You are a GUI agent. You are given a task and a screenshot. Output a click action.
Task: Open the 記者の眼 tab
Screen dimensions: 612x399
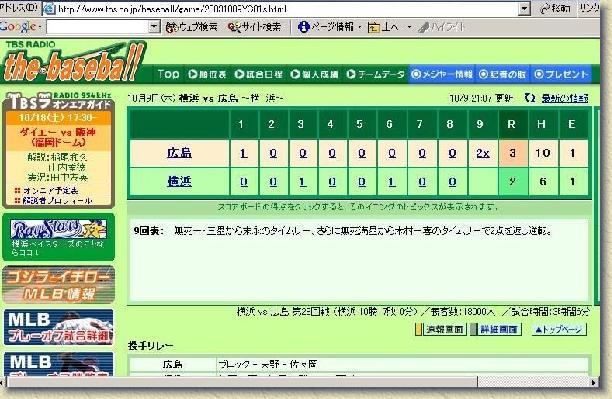(502, 74)
